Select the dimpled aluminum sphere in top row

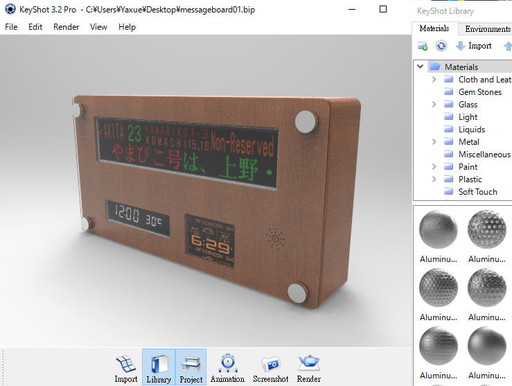(x=487, y=229)
